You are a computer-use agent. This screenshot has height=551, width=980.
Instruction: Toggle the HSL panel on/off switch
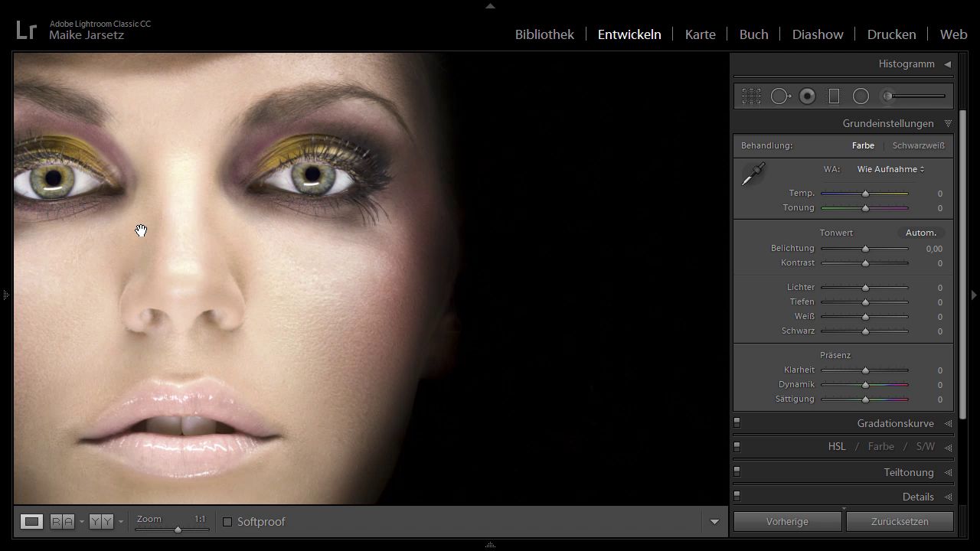[x=737, y=446]
